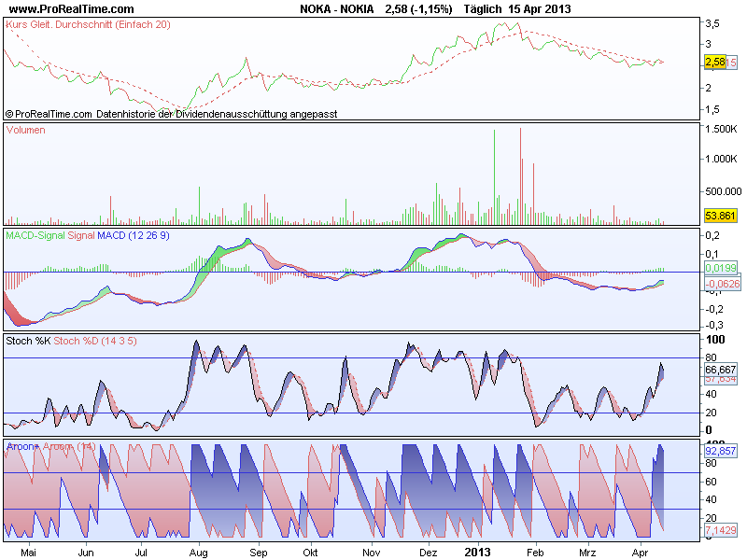The image size is (747, 560).
Task: Select the 92,857 Aroon value tag
Action: [721, 451]
